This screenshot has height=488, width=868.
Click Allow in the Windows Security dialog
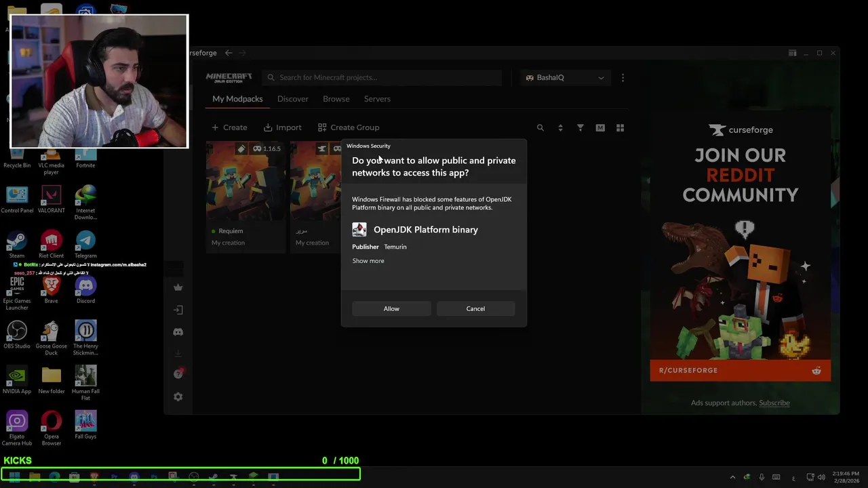(391, 308)
